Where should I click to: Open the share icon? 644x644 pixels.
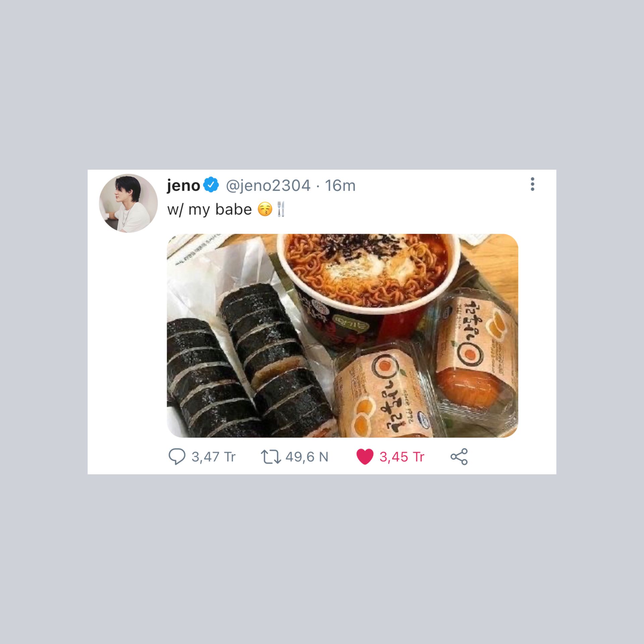pos(459,457)
